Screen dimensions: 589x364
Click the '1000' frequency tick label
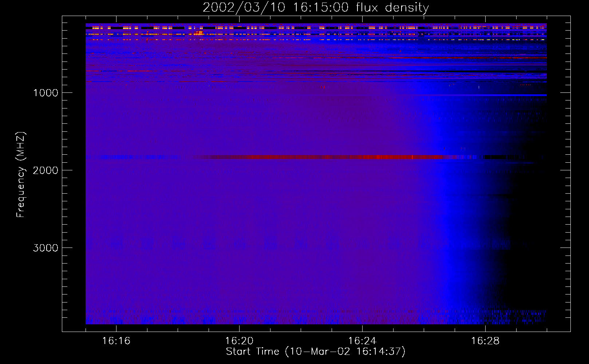coord(46,93)
